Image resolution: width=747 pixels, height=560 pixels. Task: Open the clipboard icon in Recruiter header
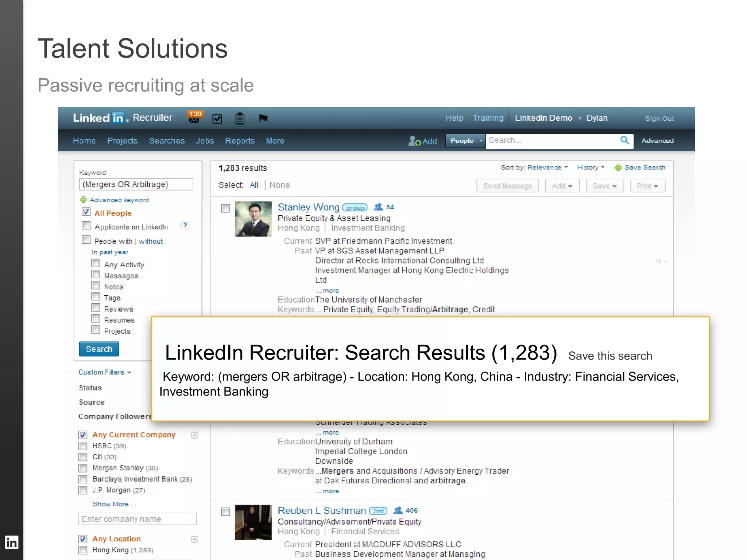(x=240, y=118)
